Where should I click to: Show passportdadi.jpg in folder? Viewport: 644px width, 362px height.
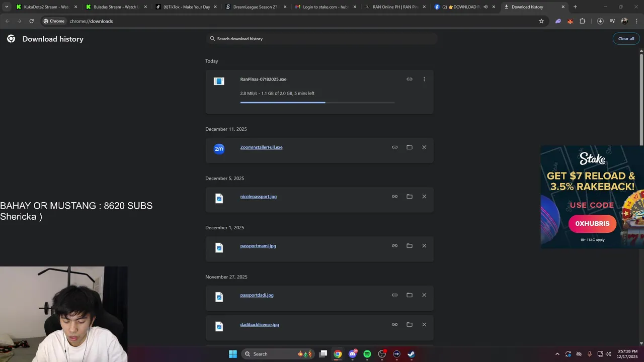pyautogui.click(x=410, y=295)
